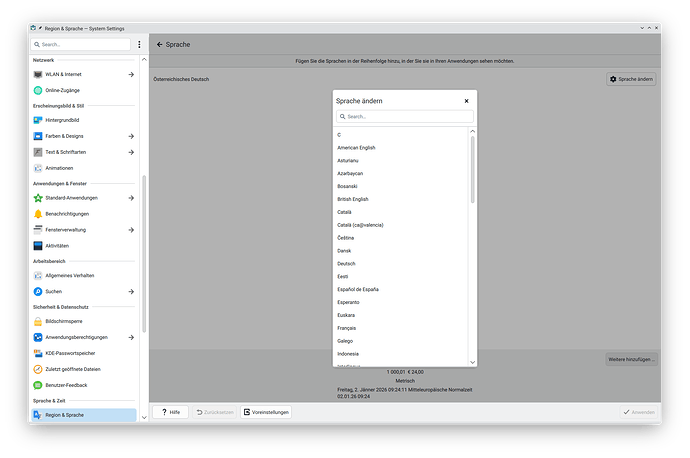Select the C language entry
690x458 pixels.
point(401,135)
